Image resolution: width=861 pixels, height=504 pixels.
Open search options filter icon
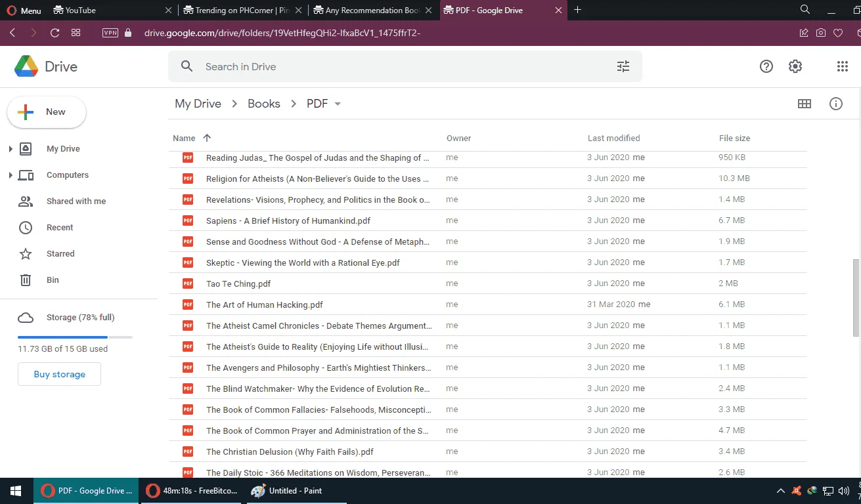tap(623, 67)
